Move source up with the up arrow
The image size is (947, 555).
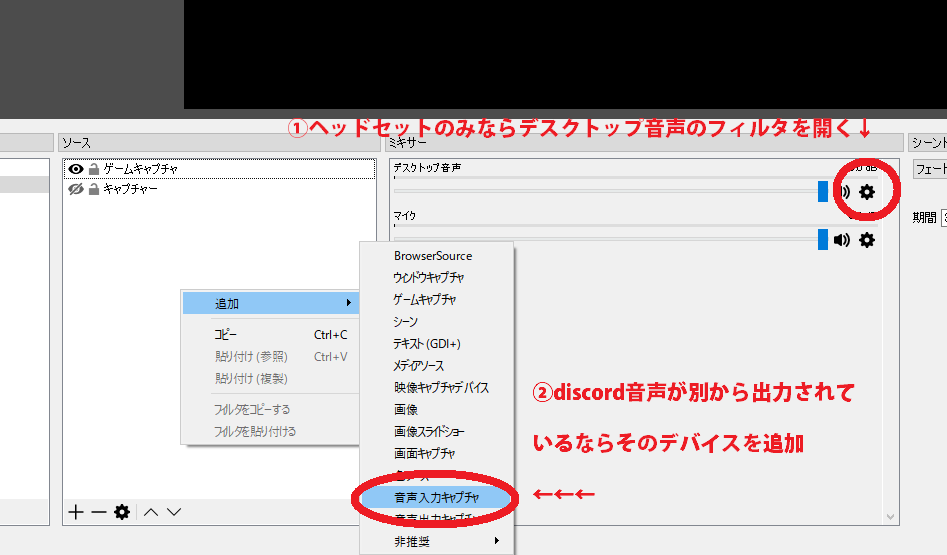151,512
